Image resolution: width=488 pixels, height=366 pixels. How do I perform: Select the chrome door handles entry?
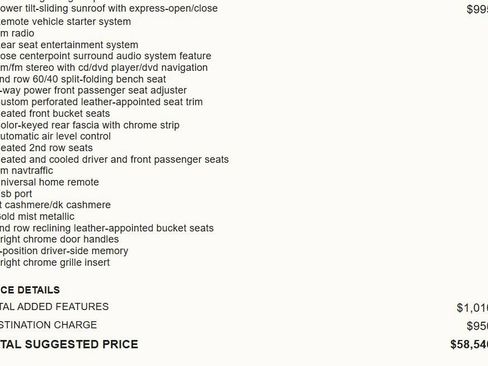pos(59,239)
